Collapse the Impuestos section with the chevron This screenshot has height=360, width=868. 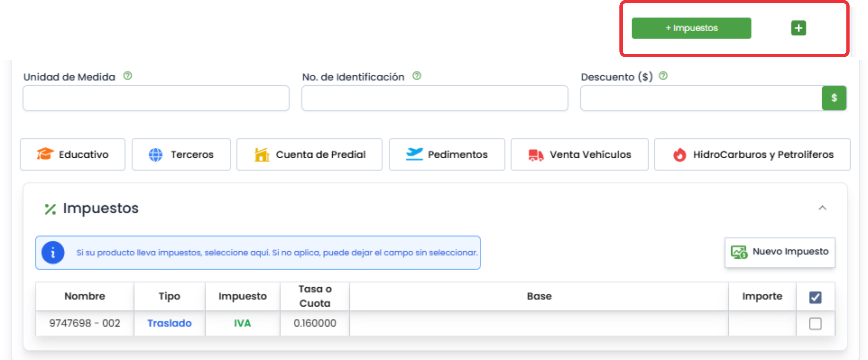click(x=823, y=208)
